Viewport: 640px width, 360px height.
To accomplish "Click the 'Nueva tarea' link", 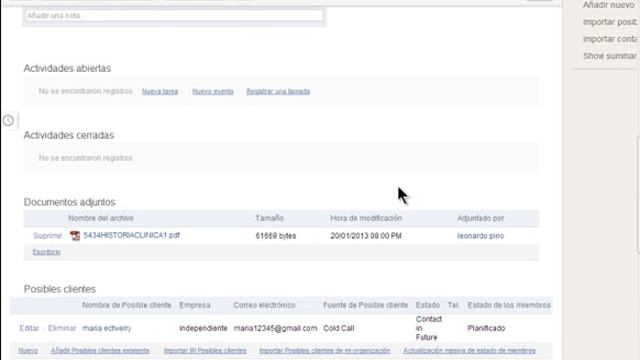I will pyautogui.click(x=160, y=91).
